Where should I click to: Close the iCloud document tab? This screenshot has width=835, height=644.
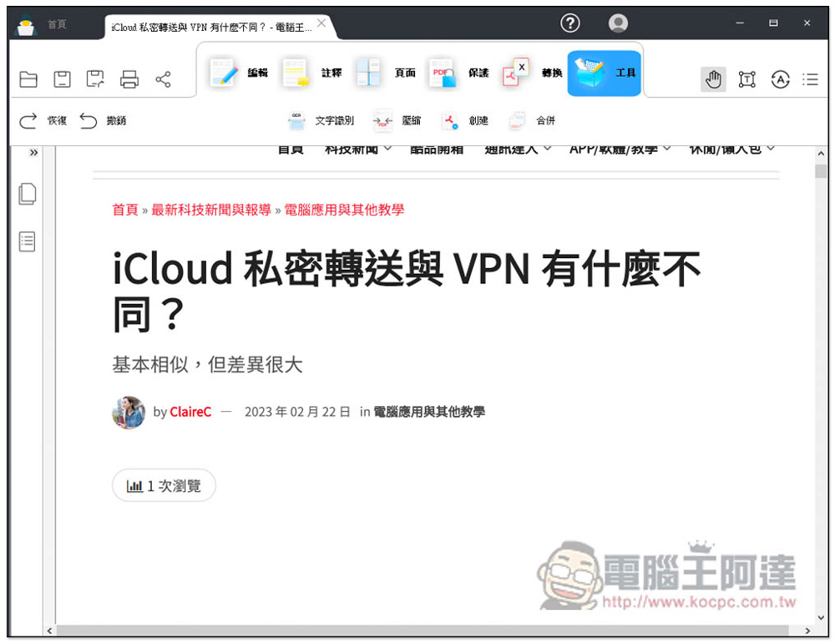pyautogui.click(x=321, y=23)
